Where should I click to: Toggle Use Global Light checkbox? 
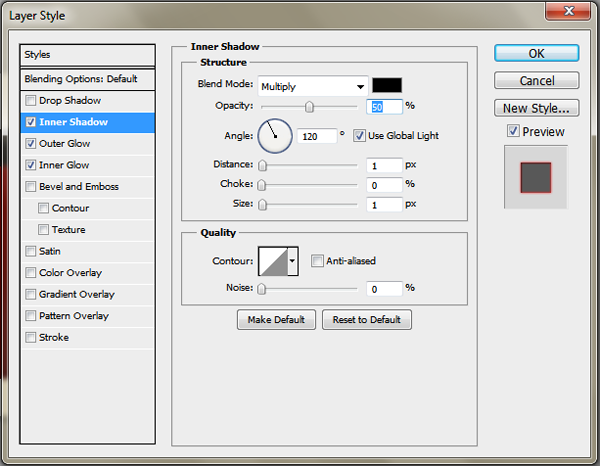click(x=359, y=136)
